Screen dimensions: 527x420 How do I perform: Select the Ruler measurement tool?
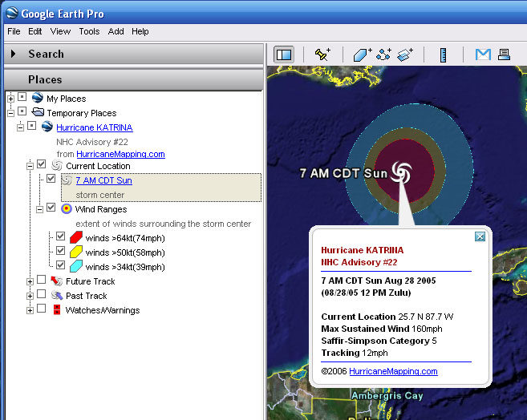(x=443, y=55)
